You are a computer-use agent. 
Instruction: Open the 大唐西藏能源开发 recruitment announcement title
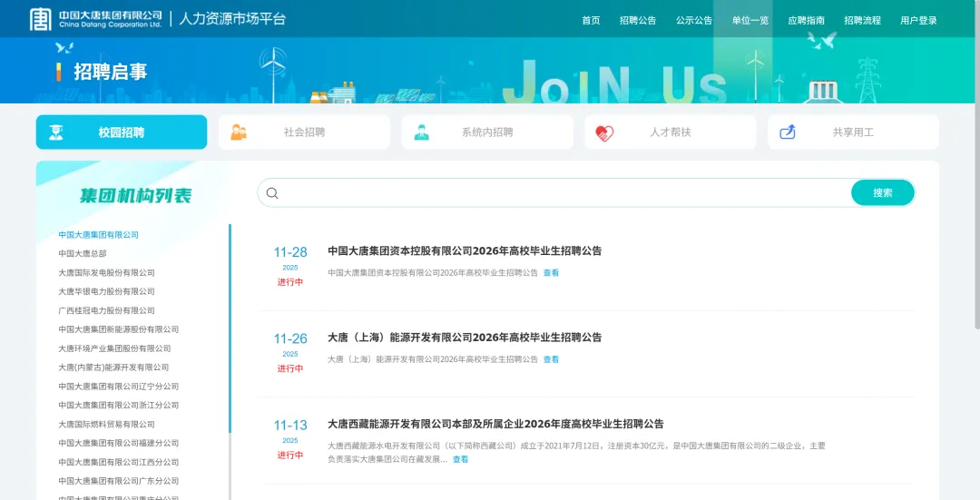495,424
